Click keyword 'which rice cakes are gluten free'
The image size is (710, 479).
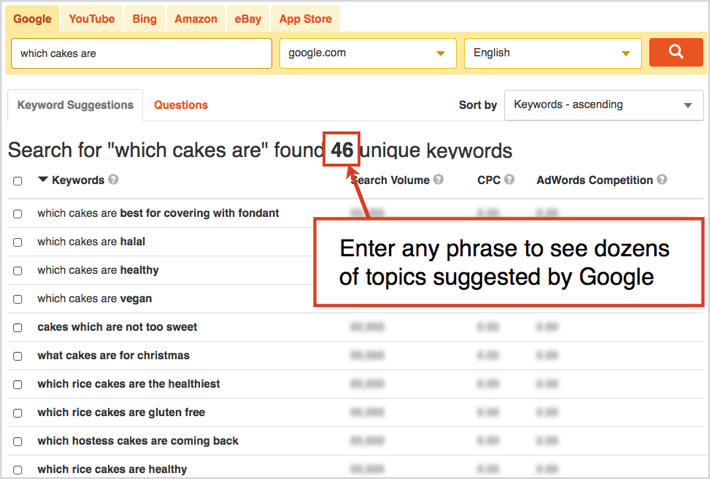tap(121, 412)
